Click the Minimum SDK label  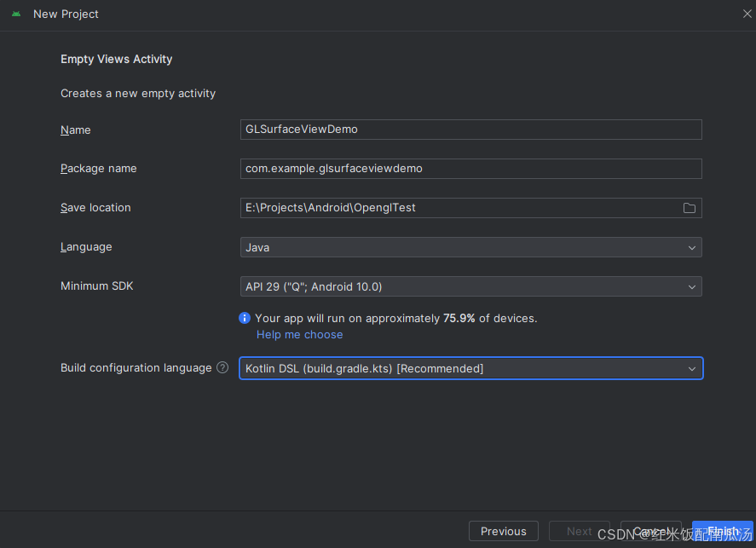pos(96,286)
